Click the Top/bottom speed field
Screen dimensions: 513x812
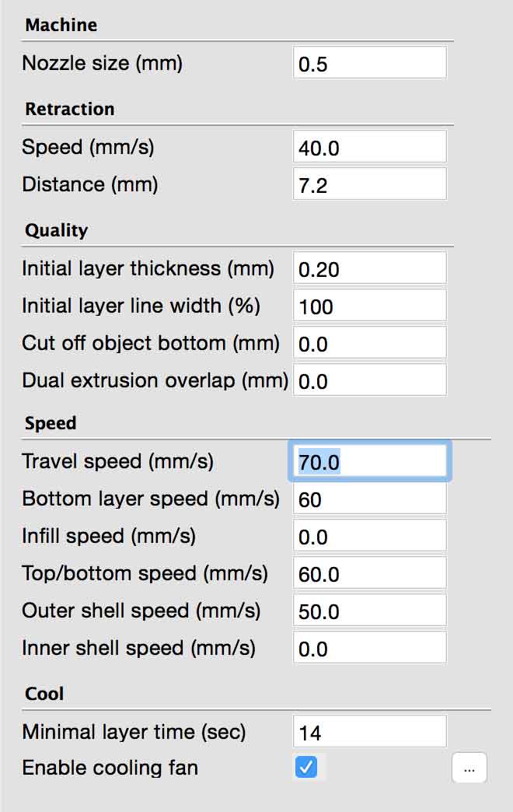pos(370,572)
